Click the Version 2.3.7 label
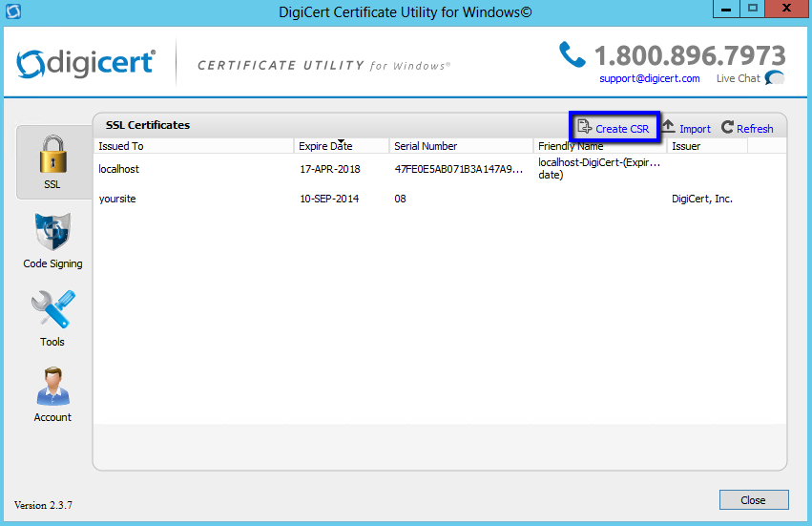 pyautogui.click(x=43, y=505)
